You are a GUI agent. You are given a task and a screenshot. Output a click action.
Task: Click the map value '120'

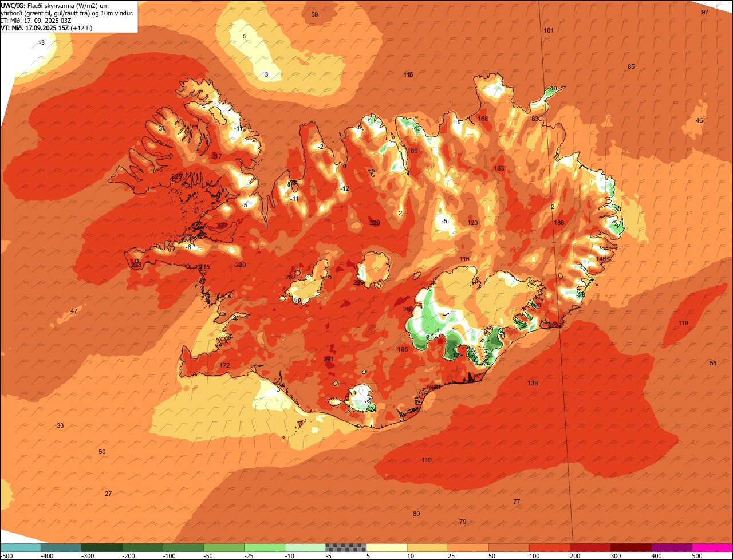(472, 223)
